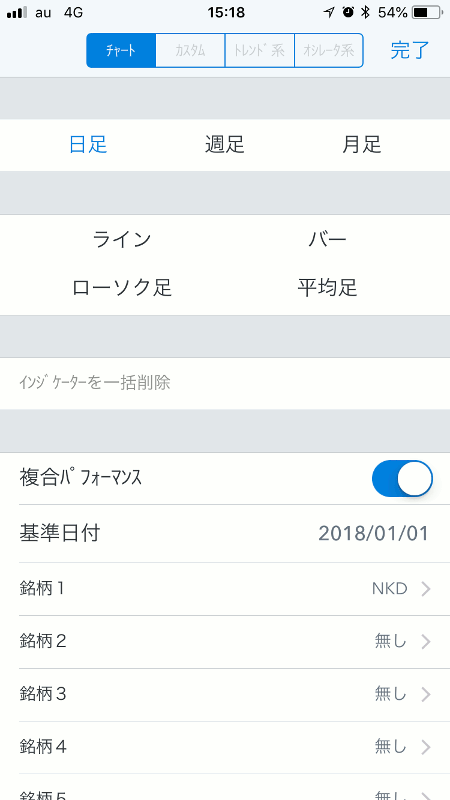450x800 pixels.
Task: Open 銘柄1 NKD chevron
Action: (426, 589)
